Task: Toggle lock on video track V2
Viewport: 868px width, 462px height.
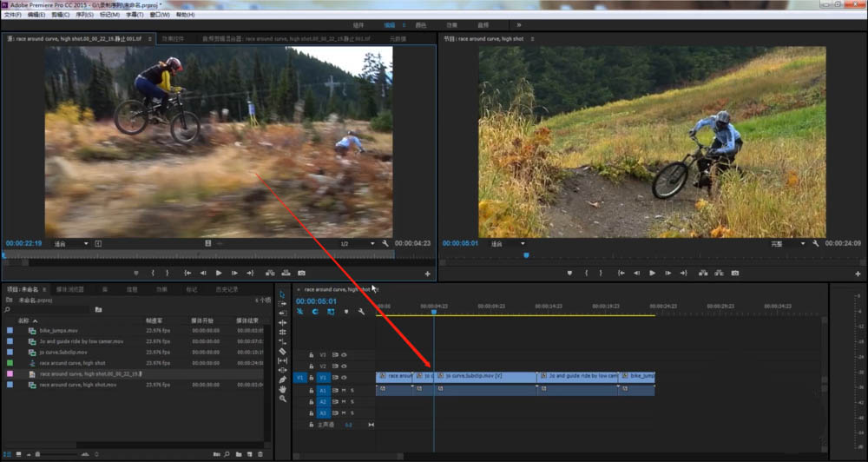Action: tap(312, 366)
